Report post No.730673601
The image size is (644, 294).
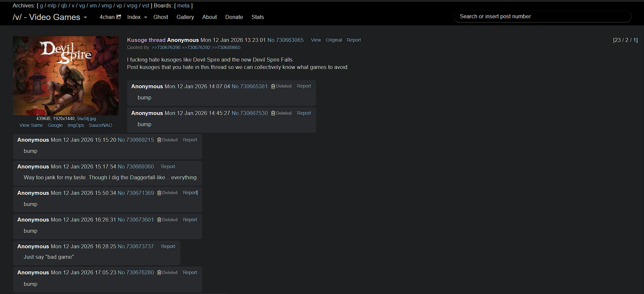tap(190, 220)
